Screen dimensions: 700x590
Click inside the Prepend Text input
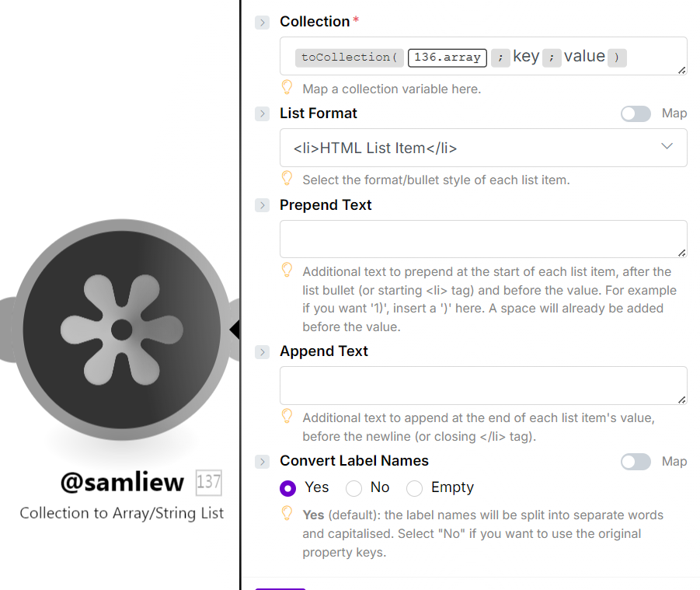[483, 239]
